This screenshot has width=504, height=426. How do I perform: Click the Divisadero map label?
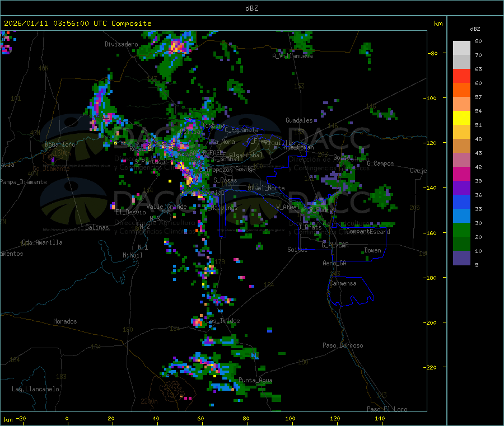(x=121, y=44)
